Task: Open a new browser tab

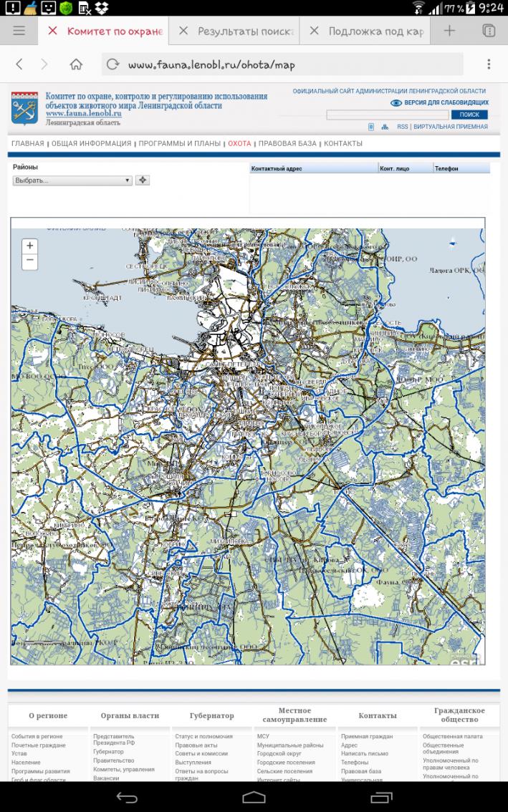Action: (x=449, y=31)
